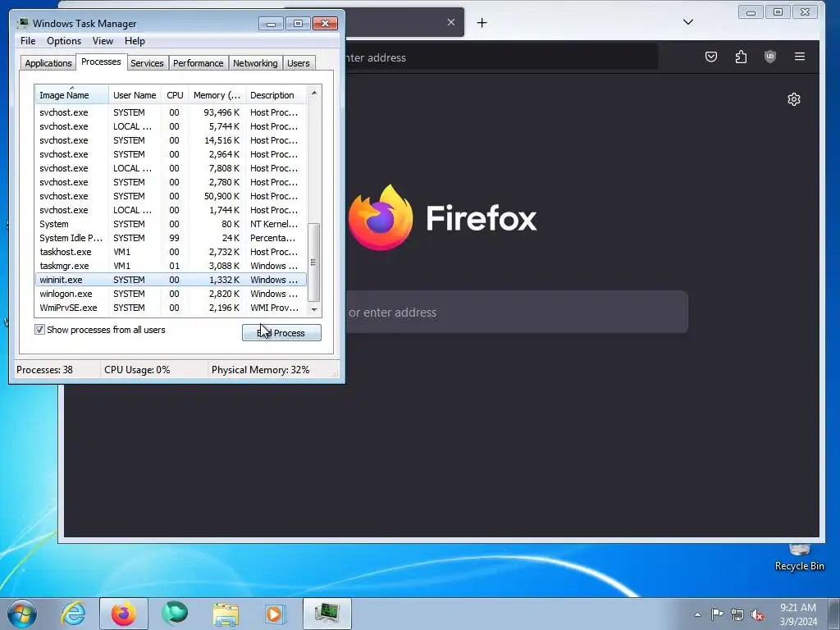Select the WmiPrvSE.exe process row
The width and height of the screenshot is (840, 630).
(171, 308)
